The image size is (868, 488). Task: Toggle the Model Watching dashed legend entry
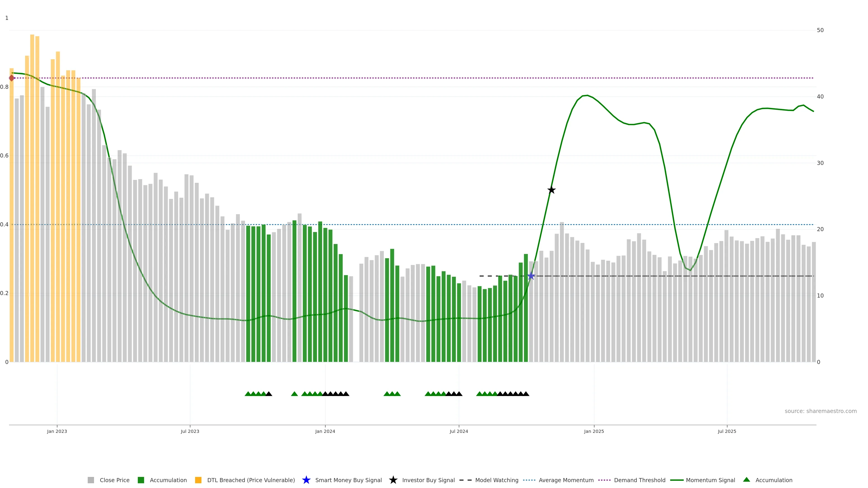(x=465, y=480)
